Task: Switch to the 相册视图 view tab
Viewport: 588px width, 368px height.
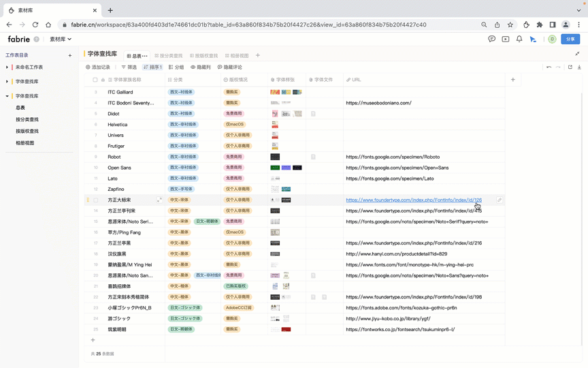Action: pos(237,56)
